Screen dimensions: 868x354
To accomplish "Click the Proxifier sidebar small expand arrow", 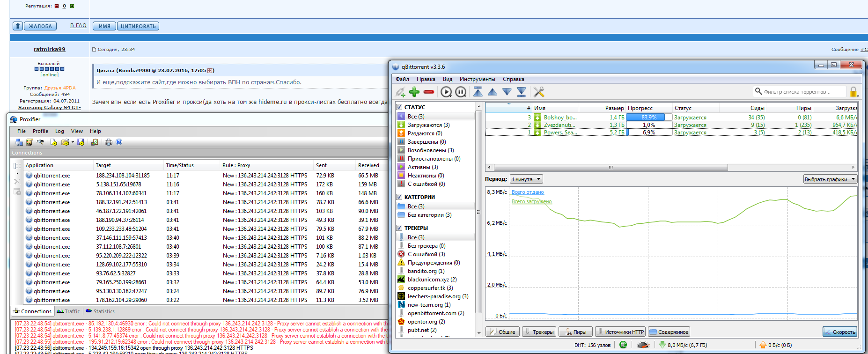I will click(x=17, y=174).
